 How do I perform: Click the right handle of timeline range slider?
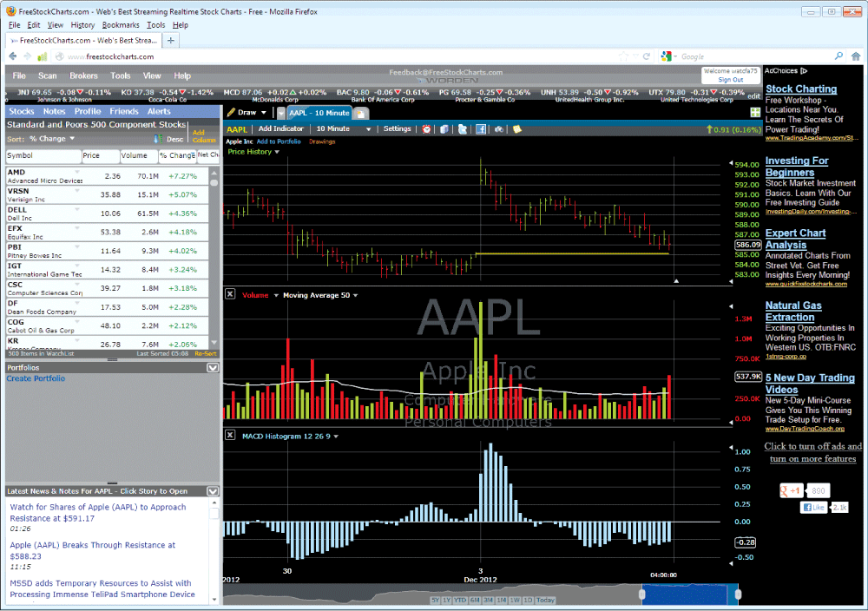(738, 595)
